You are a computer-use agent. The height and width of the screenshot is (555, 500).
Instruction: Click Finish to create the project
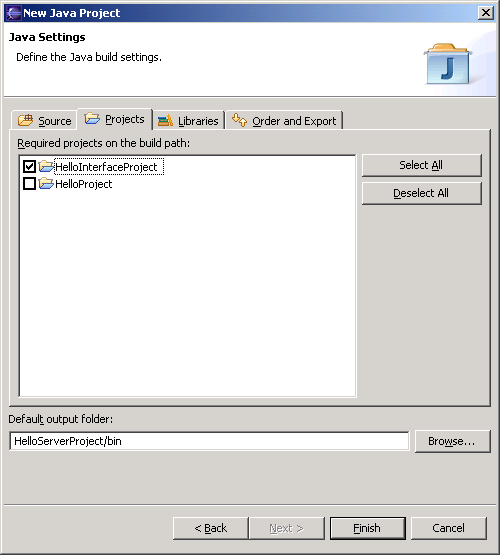point(368,528)
